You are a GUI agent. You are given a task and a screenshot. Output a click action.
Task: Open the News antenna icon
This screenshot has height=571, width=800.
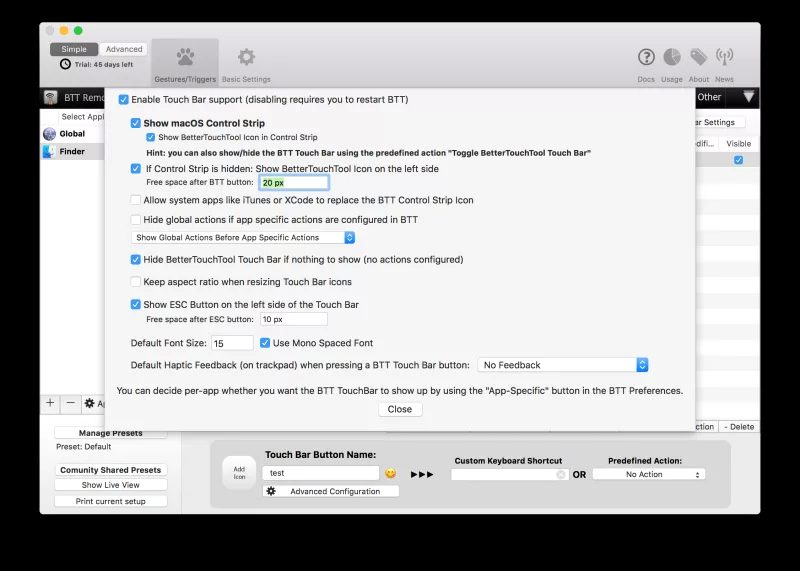click(724, 57)
